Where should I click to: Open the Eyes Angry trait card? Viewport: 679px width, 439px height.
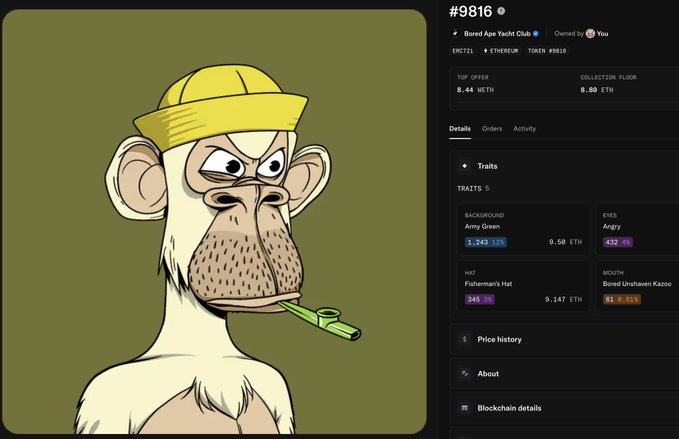[637, 229]
